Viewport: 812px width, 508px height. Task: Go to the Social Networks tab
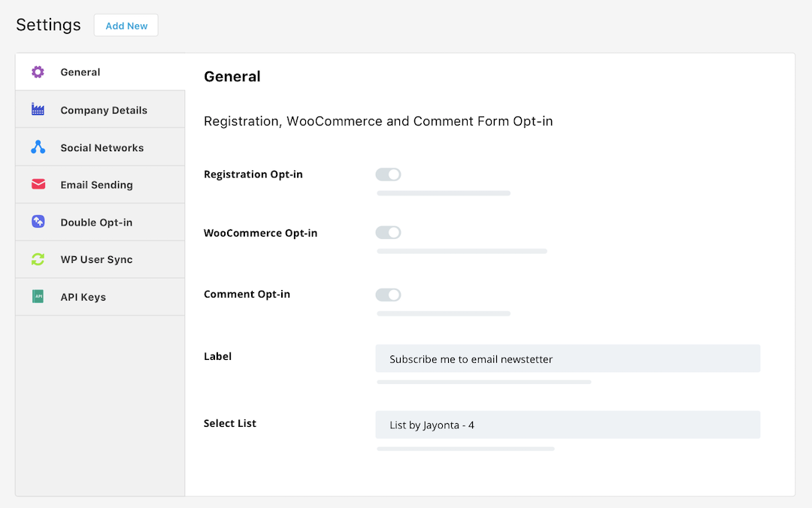pyautogui.click(x=102, y=148)
